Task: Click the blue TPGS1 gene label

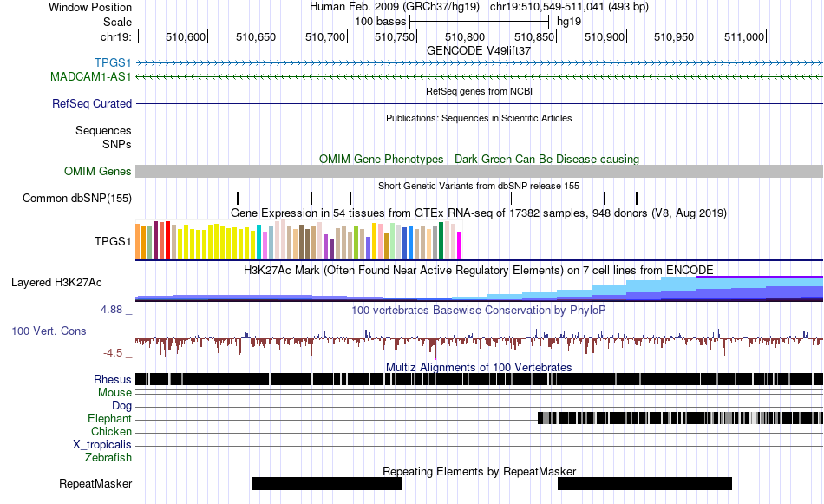Action: (x=113, y=63)
